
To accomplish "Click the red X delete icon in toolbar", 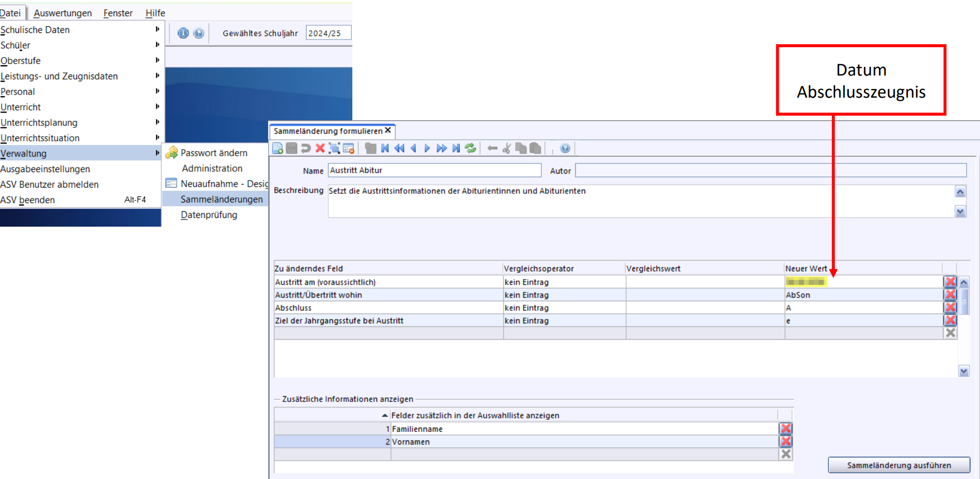I will coord(320,149).
